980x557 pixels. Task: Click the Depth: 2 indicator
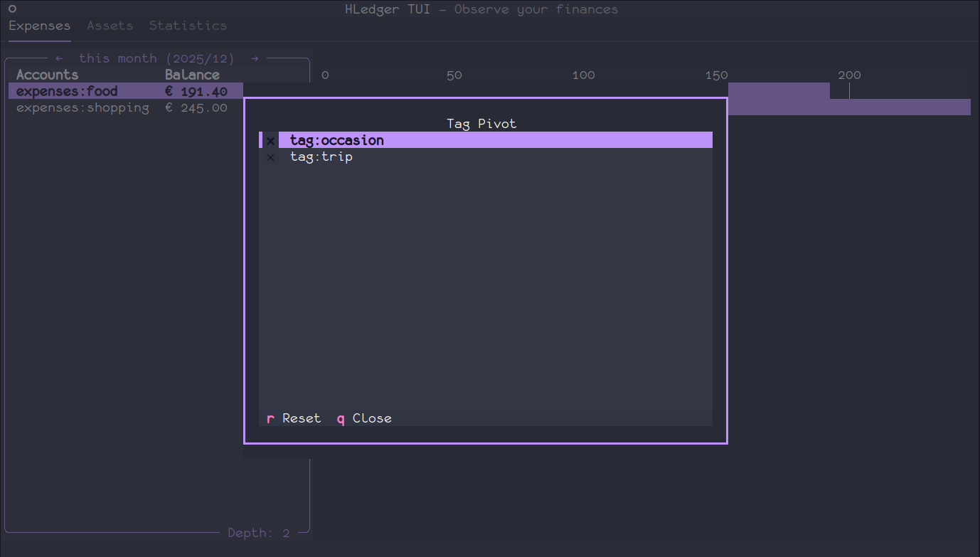pos(258,533)
